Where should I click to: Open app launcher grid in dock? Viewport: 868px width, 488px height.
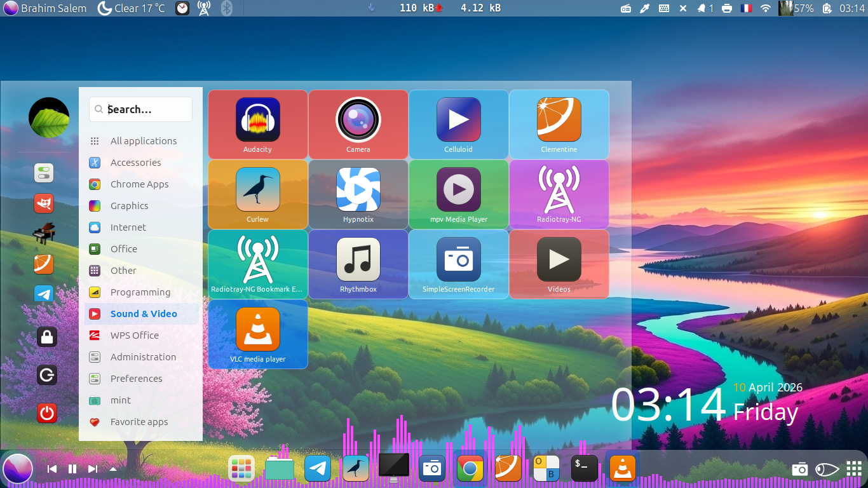coord(241,469)
